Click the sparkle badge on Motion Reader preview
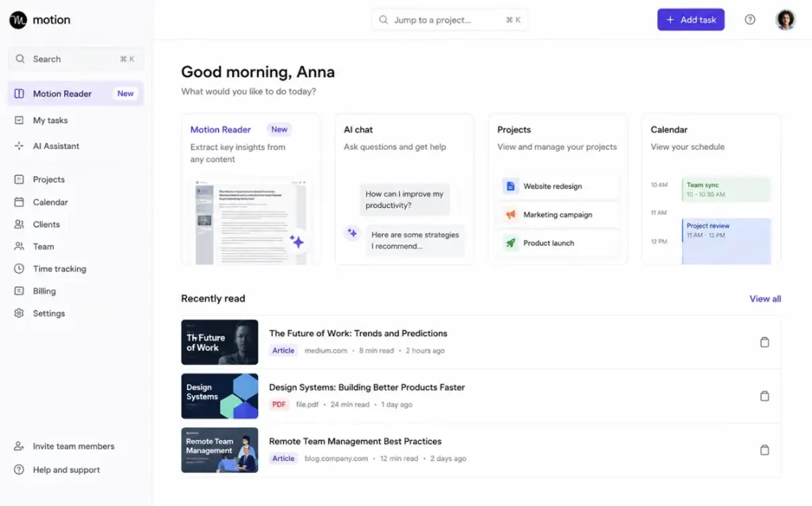The width and height of the screenshot is (812, 506). [297, 241]
